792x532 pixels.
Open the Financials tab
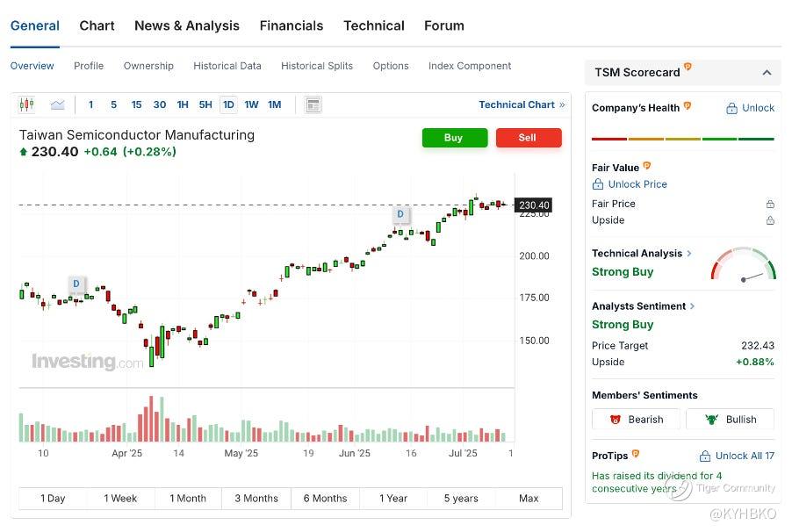[292, 25]
